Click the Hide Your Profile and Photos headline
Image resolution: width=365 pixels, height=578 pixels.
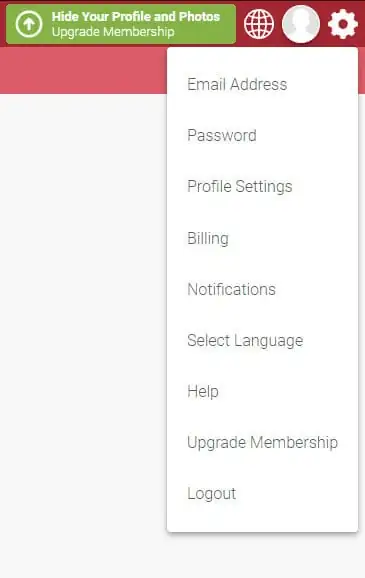(x=136, y=17)
